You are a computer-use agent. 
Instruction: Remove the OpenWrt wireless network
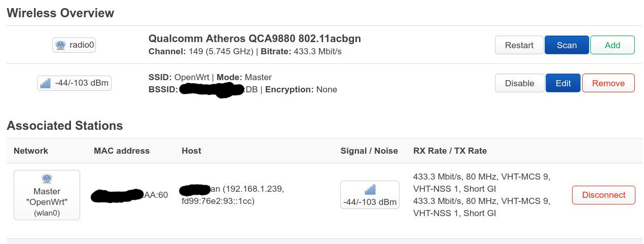click(x=608, y=83)
